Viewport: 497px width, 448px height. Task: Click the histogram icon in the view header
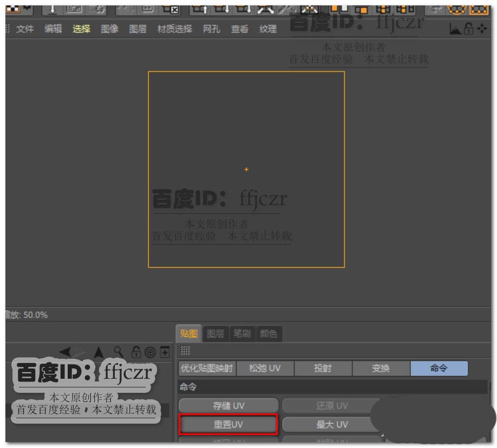pos(455,29)
